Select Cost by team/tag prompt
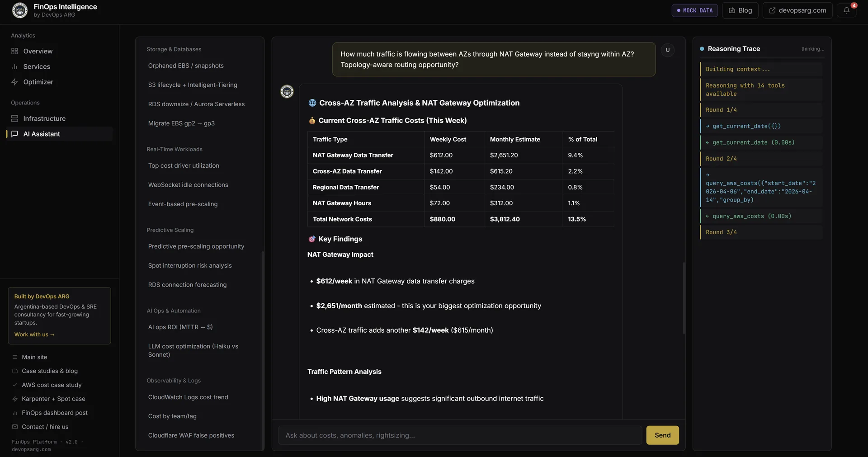Viewport: 868px width, 457px height. [199, 416]
